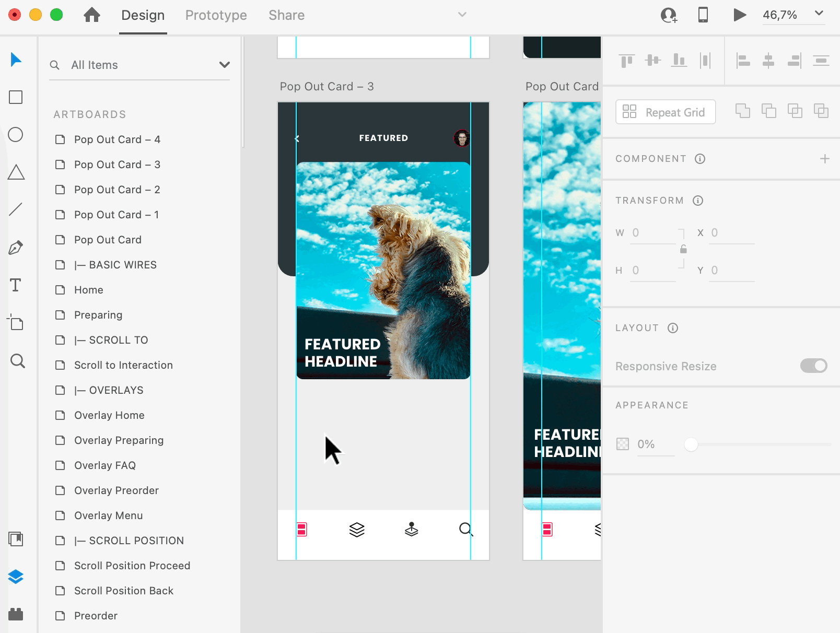Expand the All Items filter dropdown

point(225,65)
